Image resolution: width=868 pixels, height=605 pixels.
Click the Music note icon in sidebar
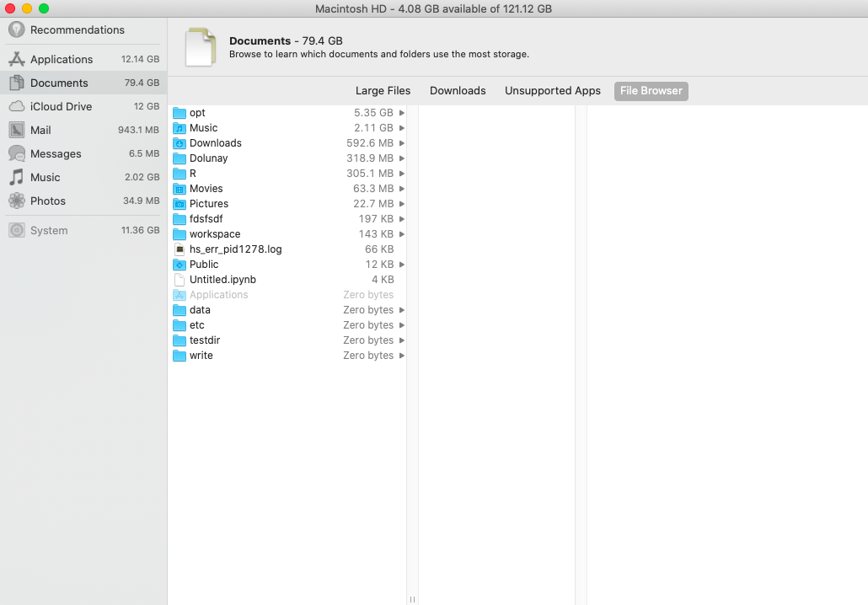tap(17, 177)
